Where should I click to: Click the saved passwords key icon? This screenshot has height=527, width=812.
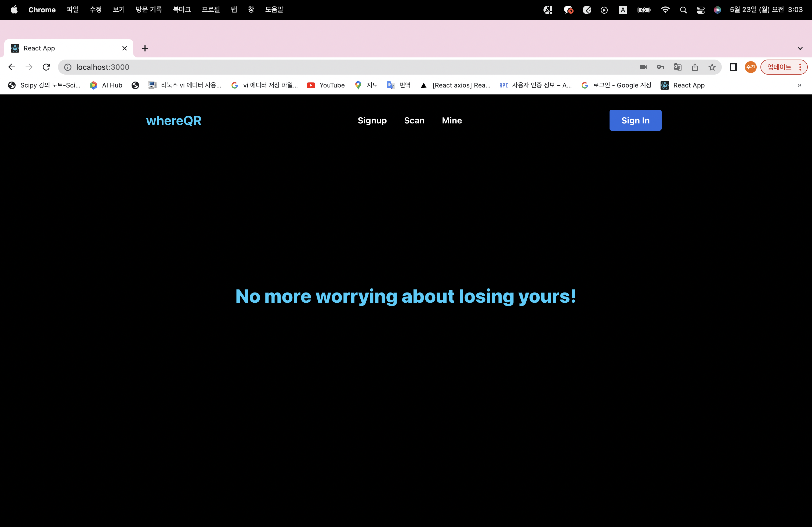pyautogui.click(x=661, y=67)
